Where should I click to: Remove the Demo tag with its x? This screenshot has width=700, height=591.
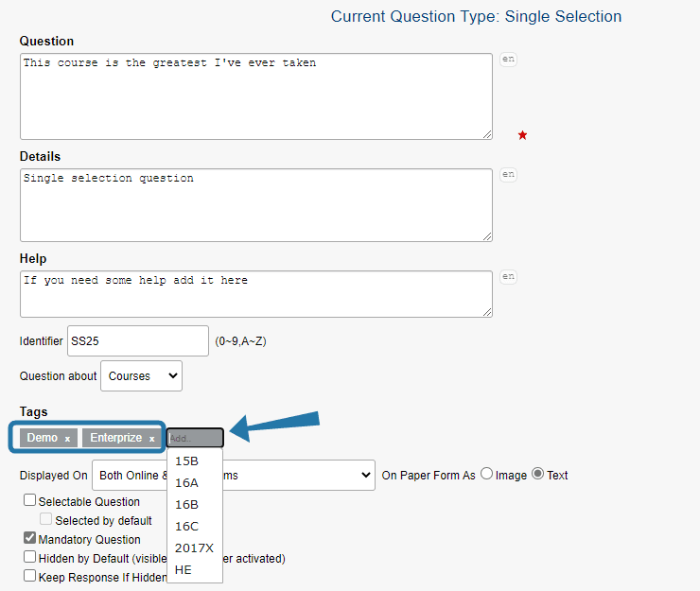pos(67,439)
